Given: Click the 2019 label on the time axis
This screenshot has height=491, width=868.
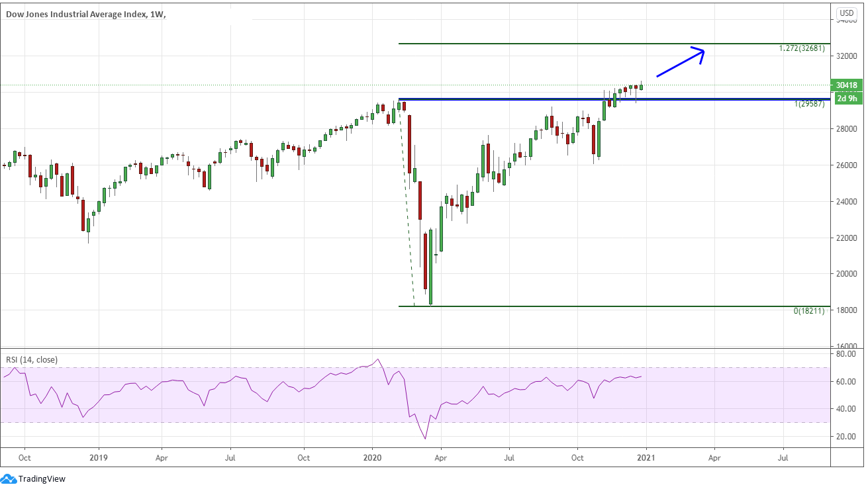Looking at the screenshot, I should tap(98, 457).
